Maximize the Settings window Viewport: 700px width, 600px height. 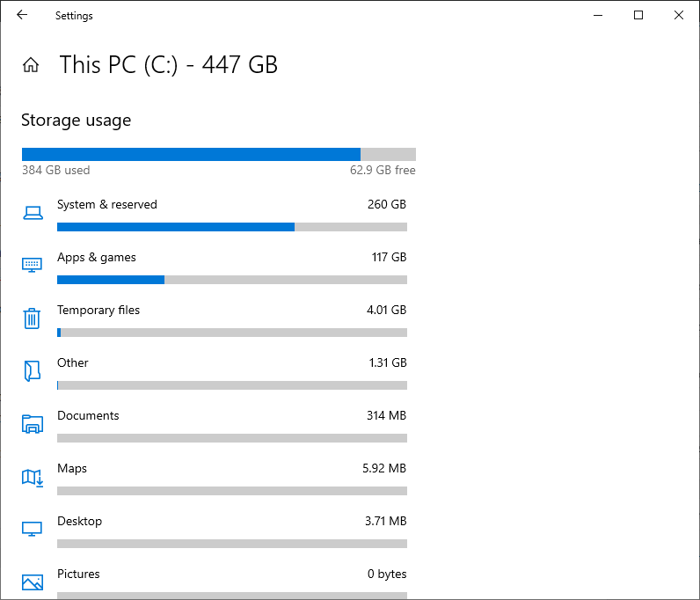(638, 15)
